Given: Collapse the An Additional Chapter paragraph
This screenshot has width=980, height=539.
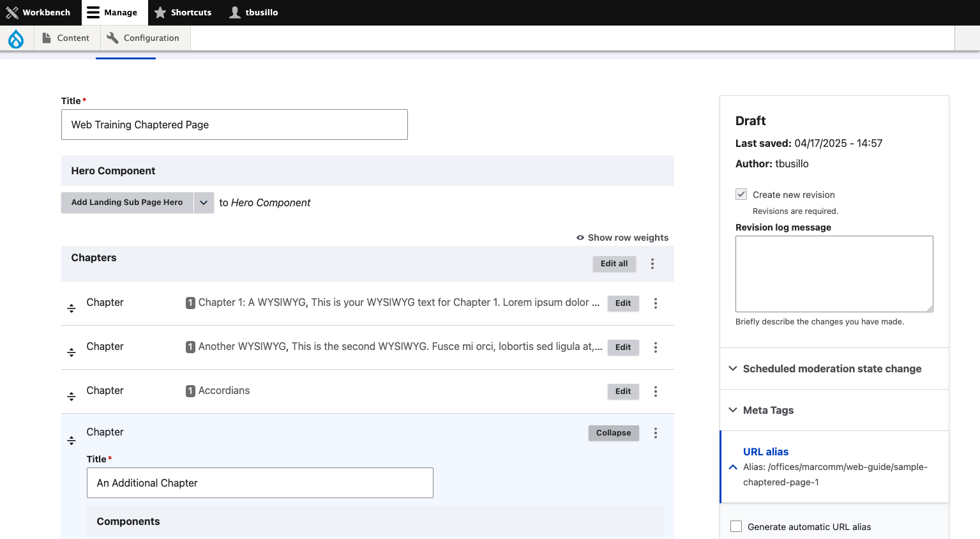Looking at the screenshot, I should [x=614, y=433].
